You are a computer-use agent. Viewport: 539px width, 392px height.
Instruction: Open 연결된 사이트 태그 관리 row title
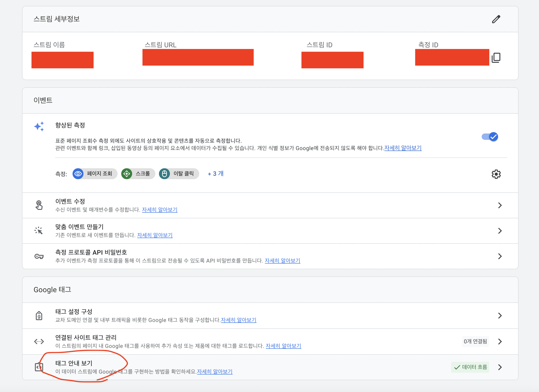pyautogui.click(x=86, y=338)
